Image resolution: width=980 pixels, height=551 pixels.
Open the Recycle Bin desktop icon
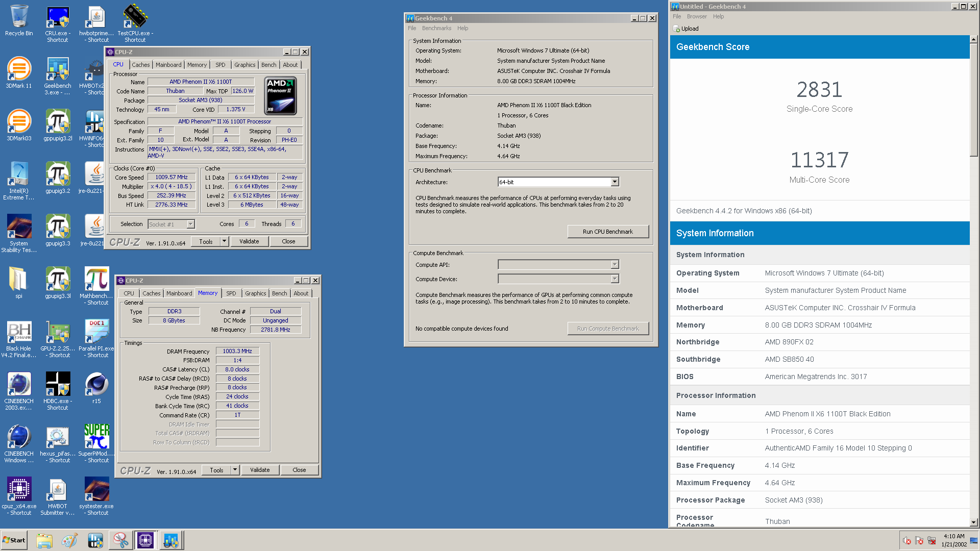click(19, 20)
